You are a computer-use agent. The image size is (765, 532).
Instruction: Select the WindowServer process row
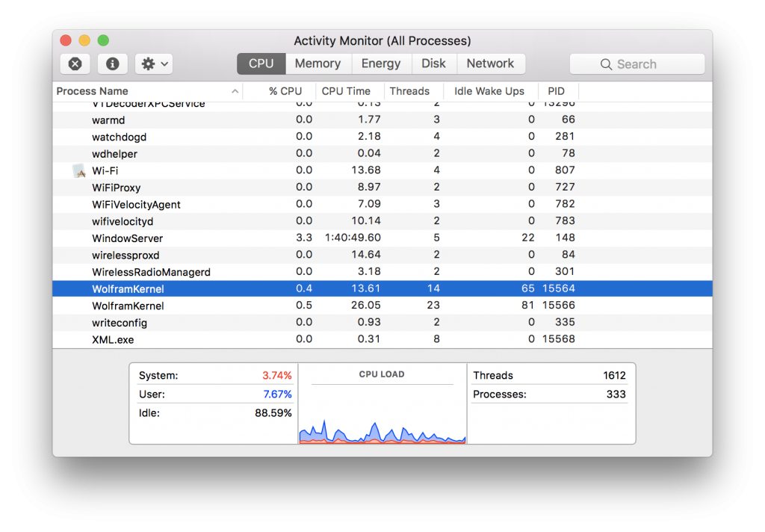point(128,238)
